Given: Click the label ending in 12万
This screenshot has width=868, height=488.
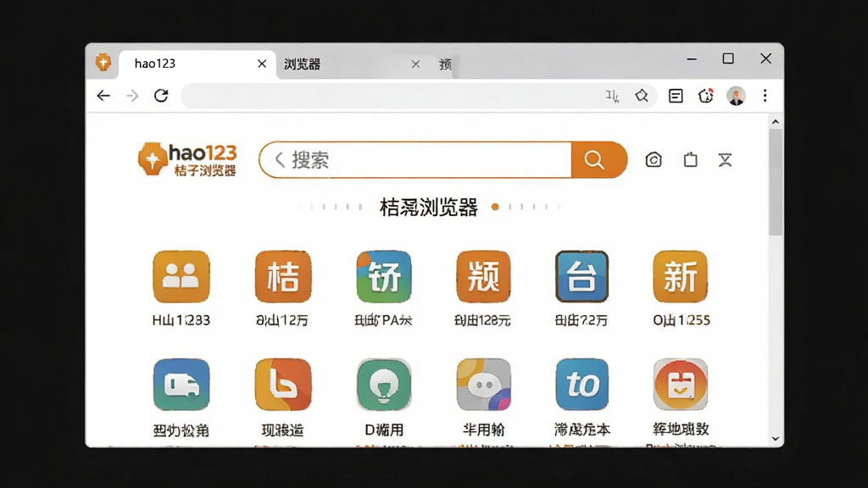Looking at the screenshot, I should 281,320.
